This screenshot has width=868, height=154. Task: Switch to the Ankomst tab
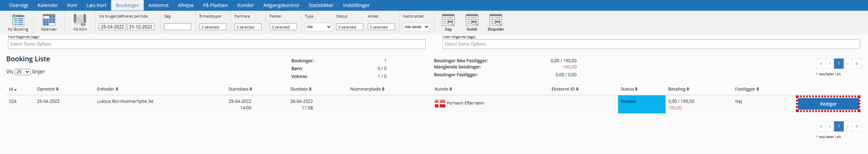158,5
